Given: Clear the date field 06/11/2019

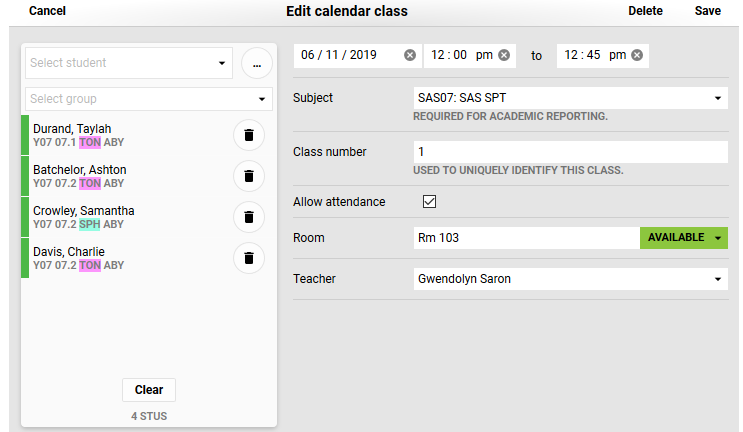Looking at the screenshot, I should pyautogui.click(x=410, y=56).
